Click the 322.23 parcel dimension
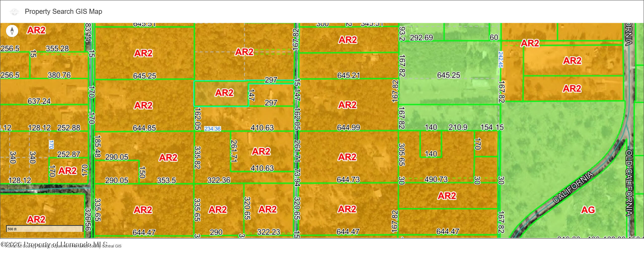The height and width of the screenshot is (256, 644). (x=268, y=232)
